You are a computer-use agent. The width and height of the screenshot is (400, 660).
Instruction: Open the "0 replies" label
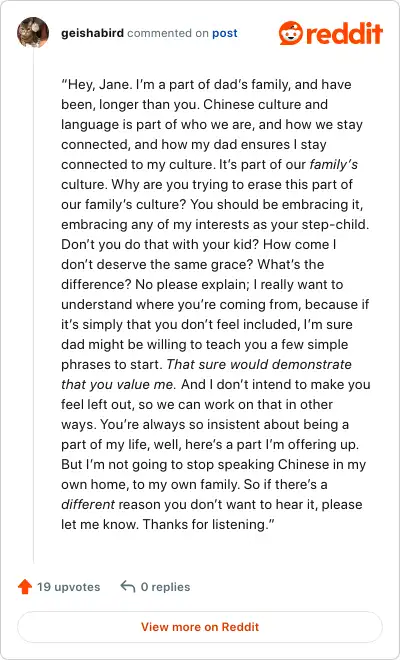[x=165, y=587]
